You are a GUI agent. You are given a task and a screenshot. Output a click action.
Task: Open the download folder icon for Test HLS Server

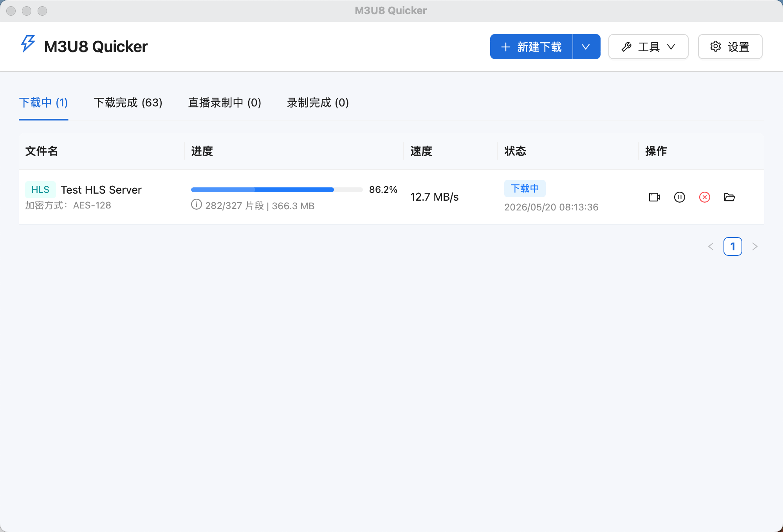(729, 197)
